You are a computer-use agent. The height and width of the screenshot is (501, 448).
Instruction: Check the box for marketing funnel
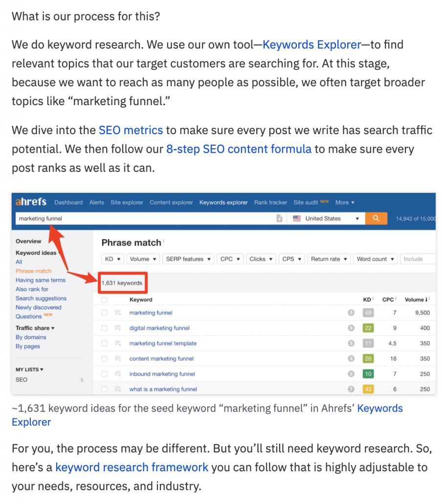[104, 313]
